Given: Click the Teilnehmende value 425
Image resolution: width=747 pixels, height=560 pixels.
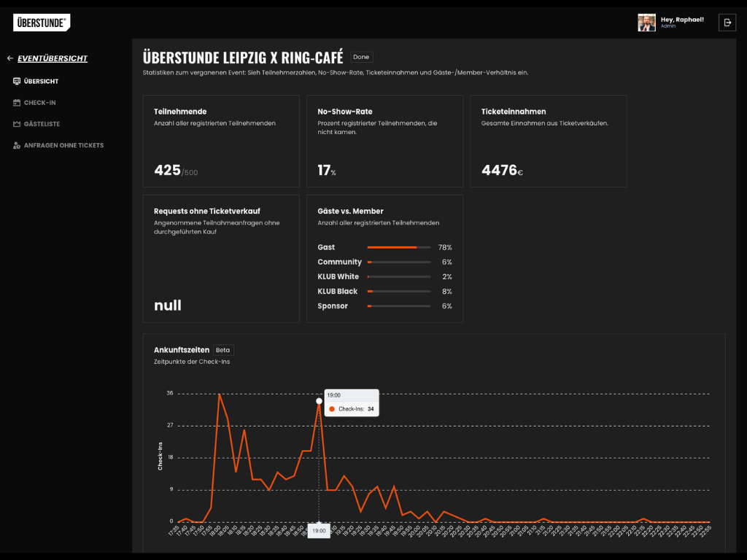Looking at the screenshot, I should 167,170.
